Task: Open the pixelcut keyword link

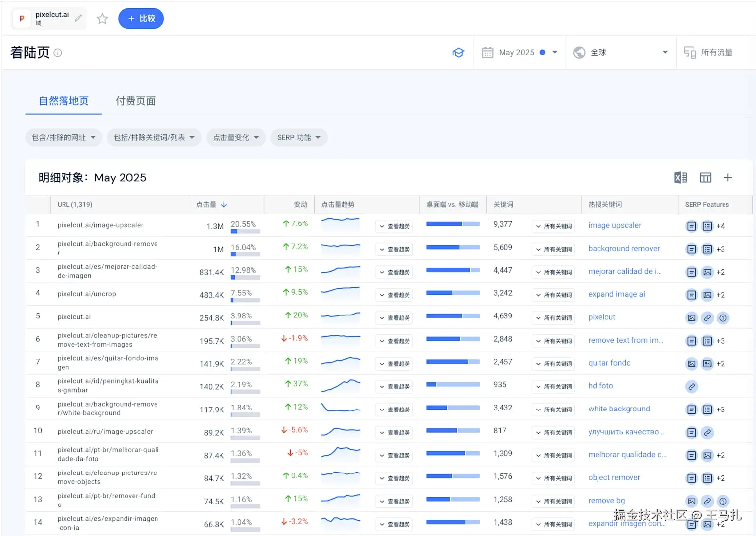Action: tap(601, 317)
